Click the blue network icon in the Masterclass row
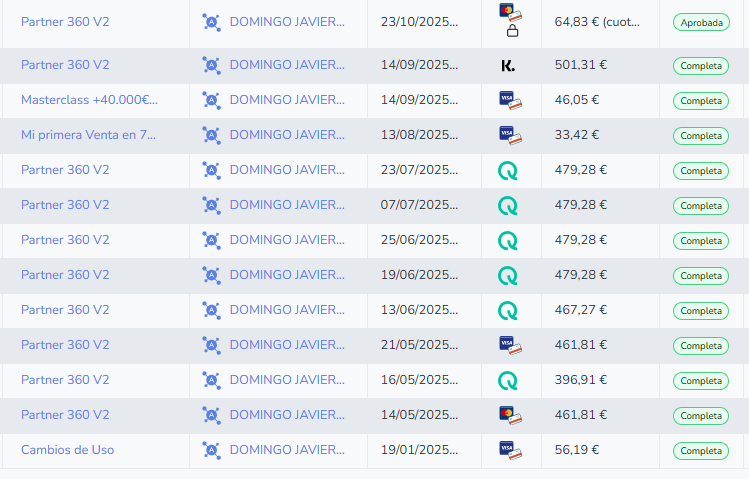Image resolution: width=749 pixels, height=479 pixels. coord(211,100)
